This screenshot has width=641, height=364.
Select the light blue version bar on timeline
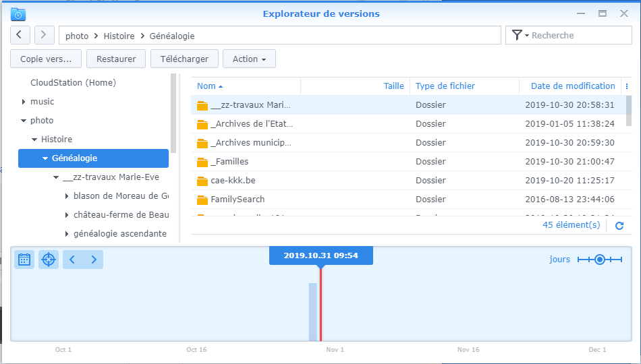[x=312, y=311]
